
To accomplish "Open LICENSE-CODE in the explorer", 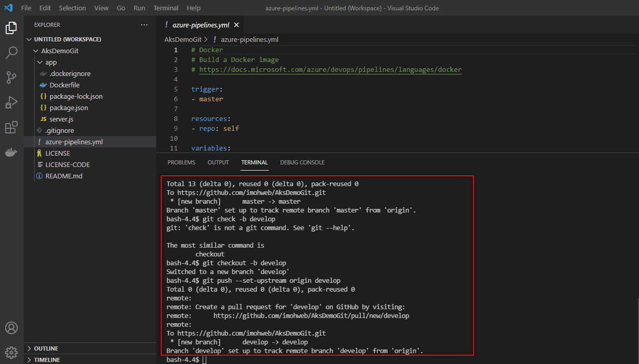I will (x=90, y=165).
